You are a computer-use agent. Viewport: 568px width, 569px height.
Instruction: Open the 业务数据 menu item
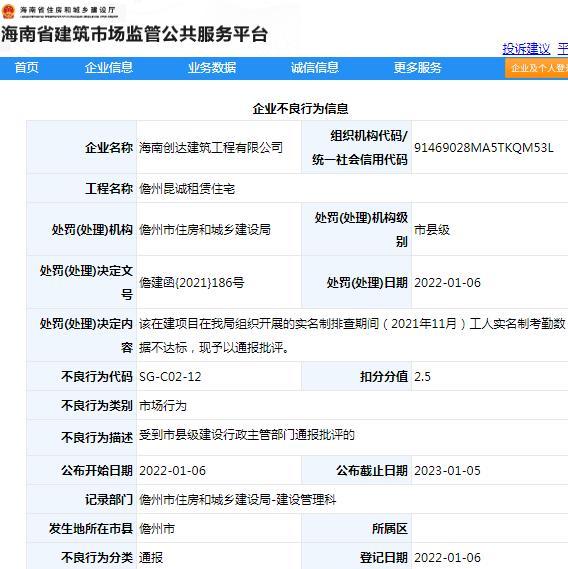(212, 68)
